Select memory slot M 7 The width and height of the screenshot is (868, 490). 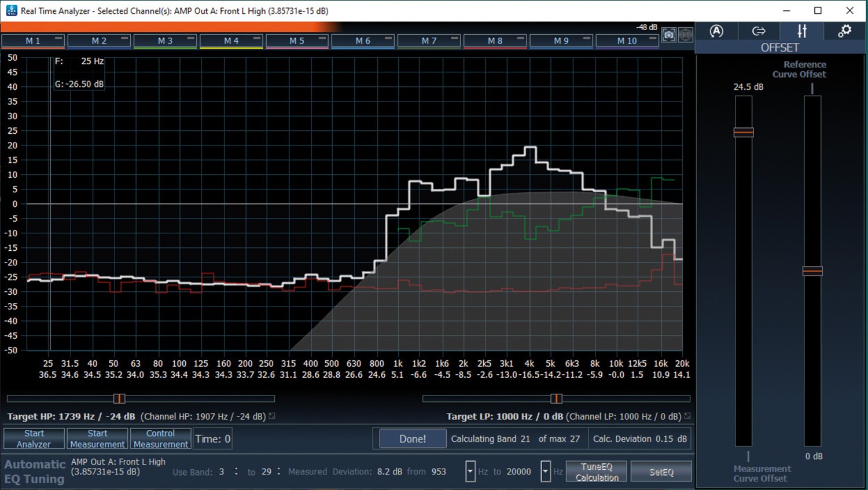[429, 41]
